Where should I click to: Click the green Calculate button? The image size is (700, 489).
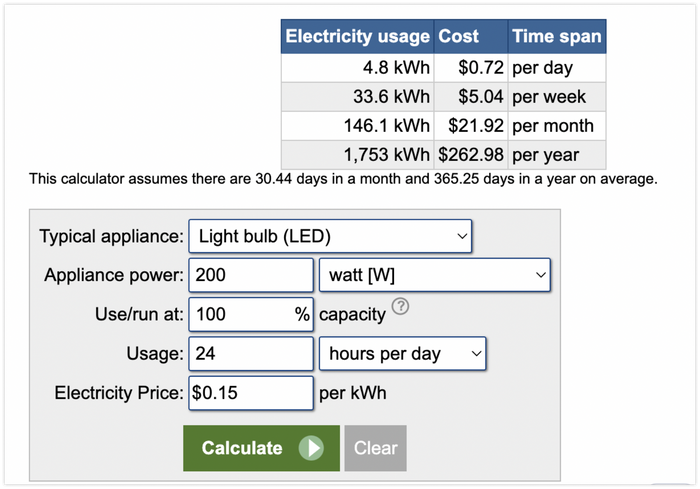262,448
